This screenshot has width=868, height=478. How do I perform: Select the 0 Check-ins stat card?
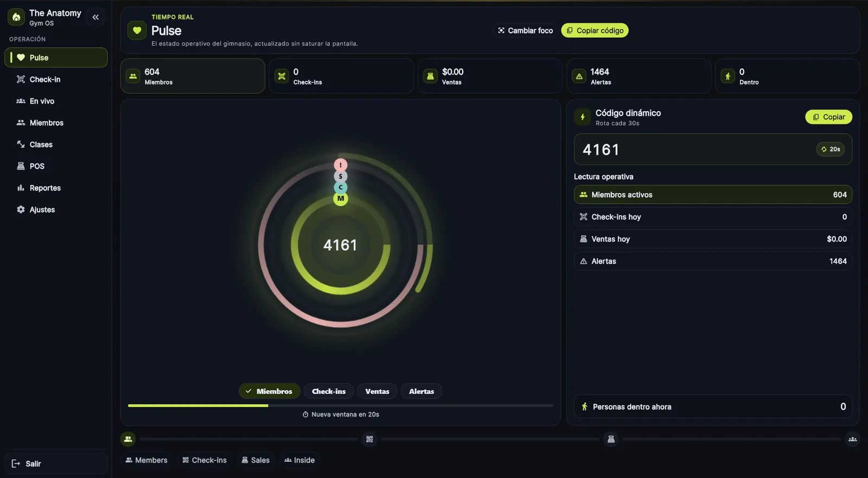[341, 76]
